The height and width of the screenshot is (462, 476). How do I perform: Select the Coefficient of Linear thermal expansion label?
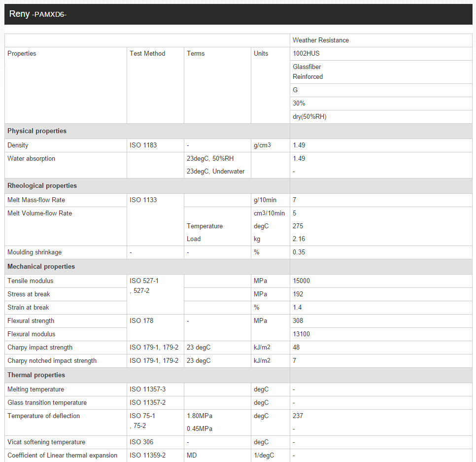coord(62,456)
